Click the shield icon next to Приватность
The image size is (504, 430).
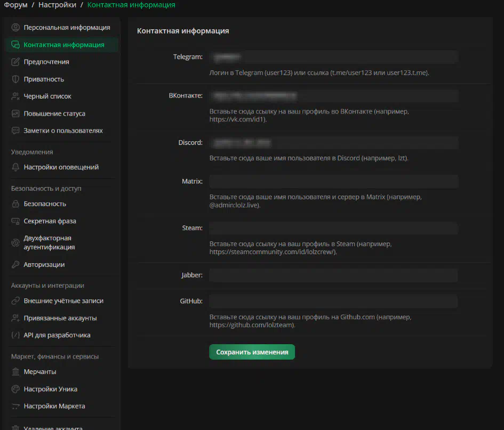tap(15, 79)
